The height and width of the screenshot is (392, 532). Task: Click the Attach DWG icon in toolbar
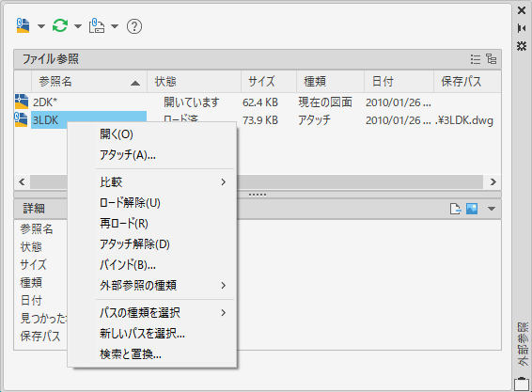[x=23, y=25]
